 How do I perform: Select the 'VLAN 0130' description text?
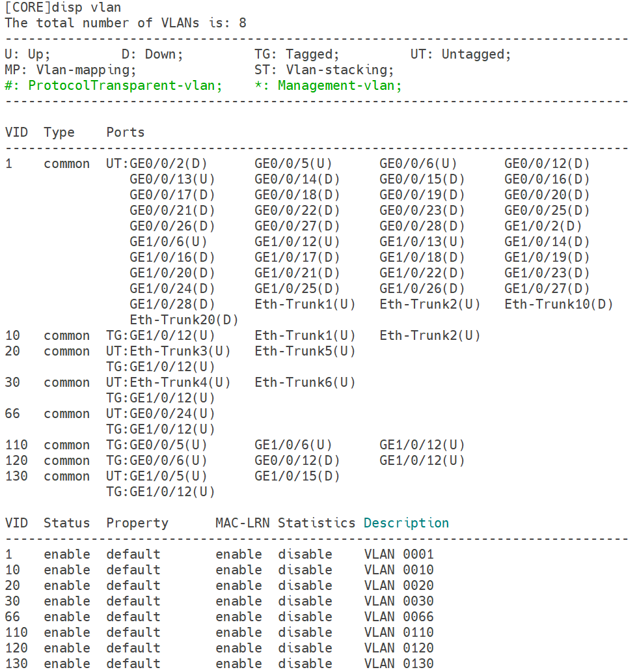[399, 664]
